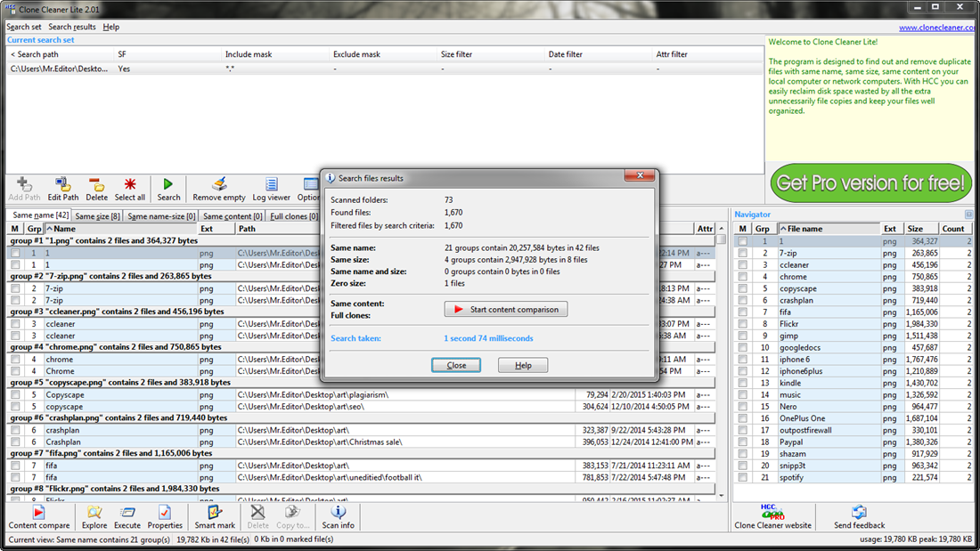Click the results list scrollbar thumb
Image resolution: width=980 pixels, height=551 pixels.
click(722, 239)
